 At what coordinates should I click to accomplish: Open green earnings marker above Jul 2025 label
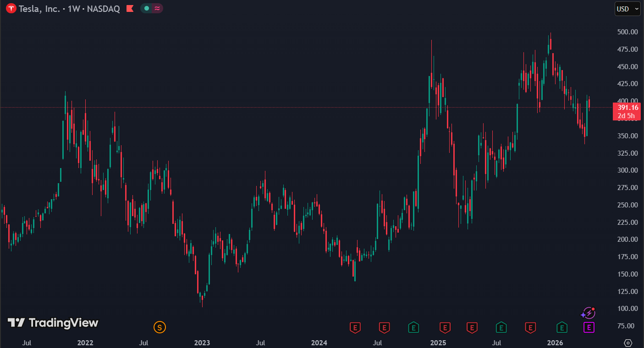tap(501, 327)
